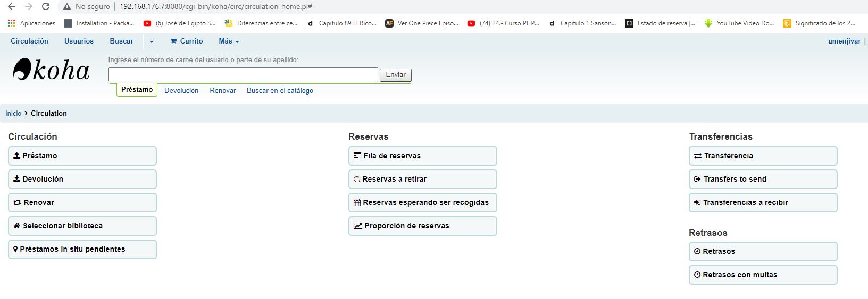The height and width of the screenshot is (299, 868).
Task: Open the dropdown arrow beside Buscar
Action: 152,41
